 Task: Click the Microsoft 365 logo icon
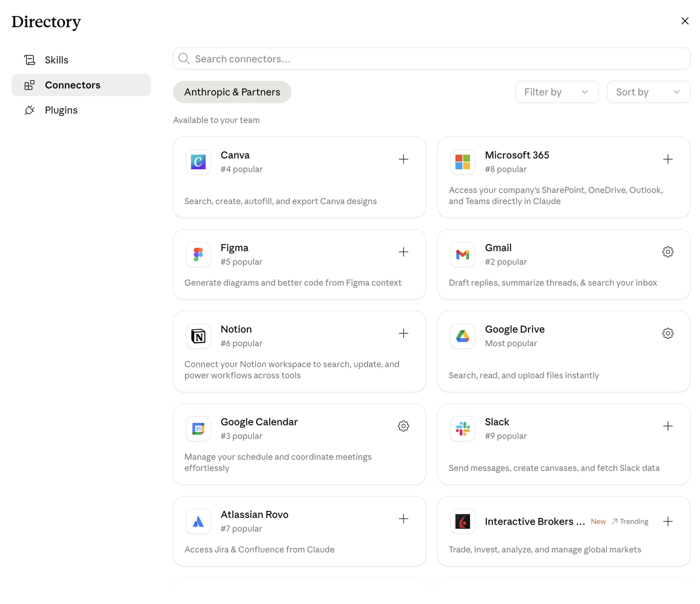click(x=462, y=162)
